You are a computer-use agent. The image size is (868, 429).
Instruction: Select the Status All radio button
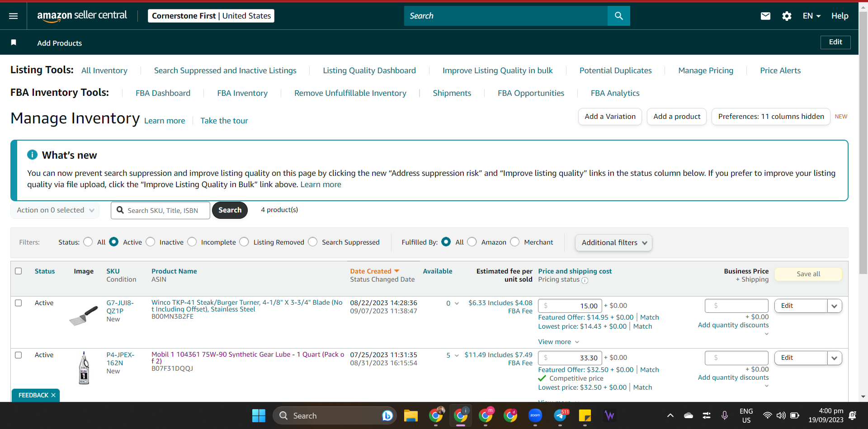[88, 242]
